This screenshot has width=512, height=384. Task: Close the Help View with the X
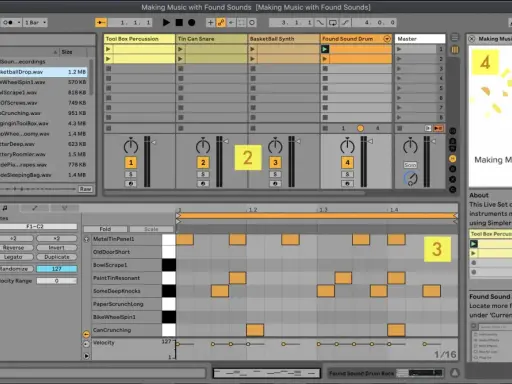tap(471, 39)
